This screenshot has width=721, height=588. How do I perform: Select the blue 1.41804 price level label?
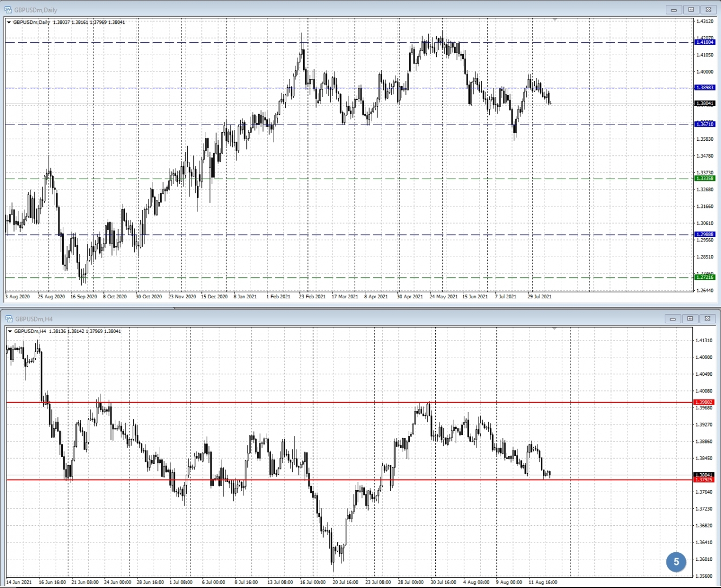tap(705, 42)
